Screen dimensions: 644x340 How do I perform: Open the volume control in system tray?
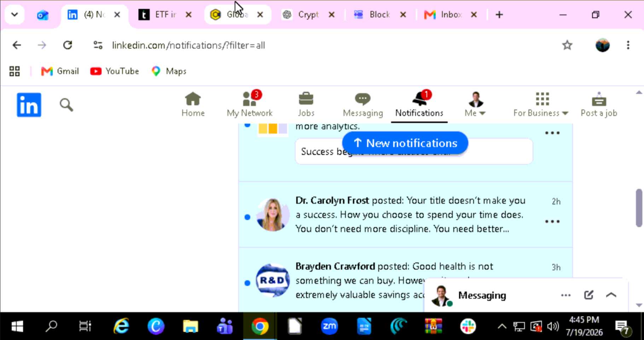pyautogui.click(x=553, y=326)
